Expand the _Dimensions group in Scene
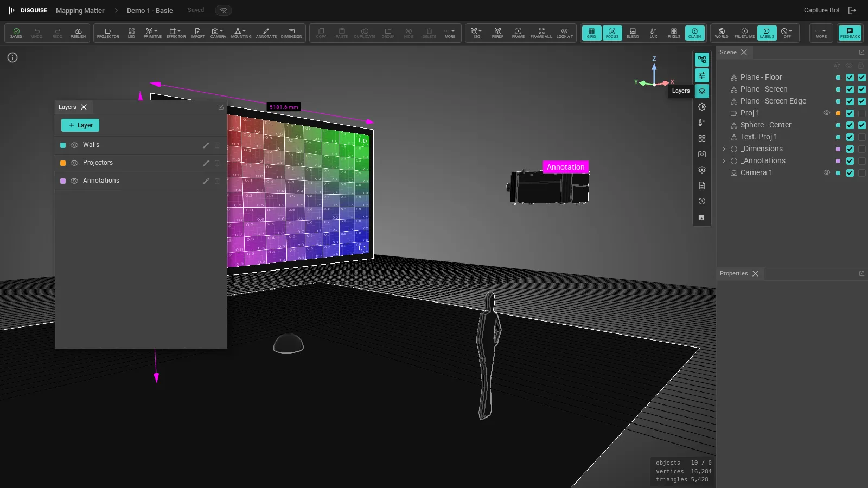Screen dimensions: 868x488 tap(724, 149)
